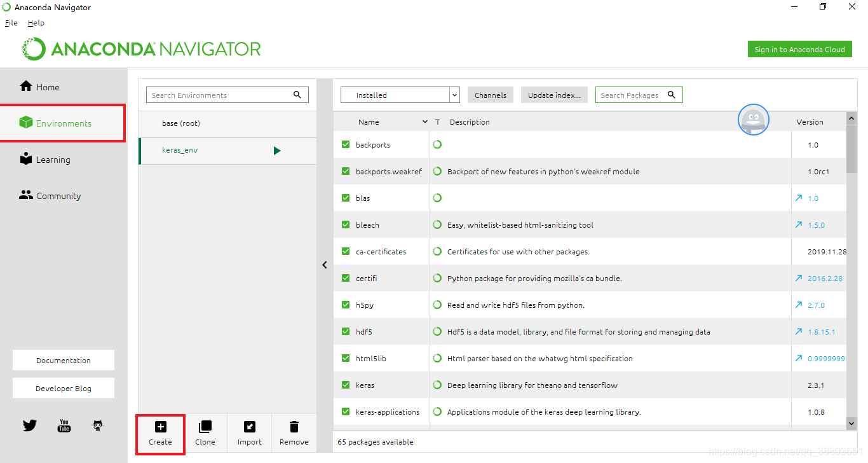Click the '65 packages available' status text
The image size is (868, 463).
tap(376, 441)
